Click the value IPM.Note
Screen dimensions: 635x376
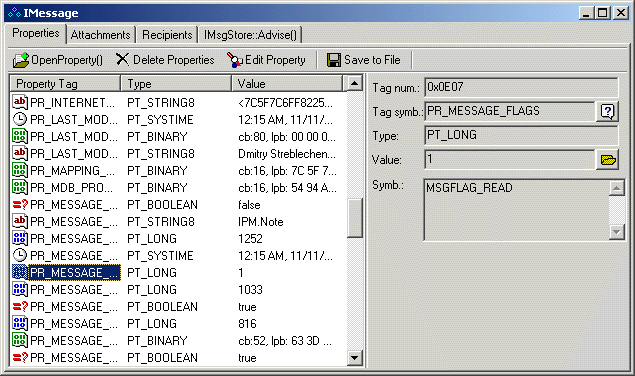260,222
